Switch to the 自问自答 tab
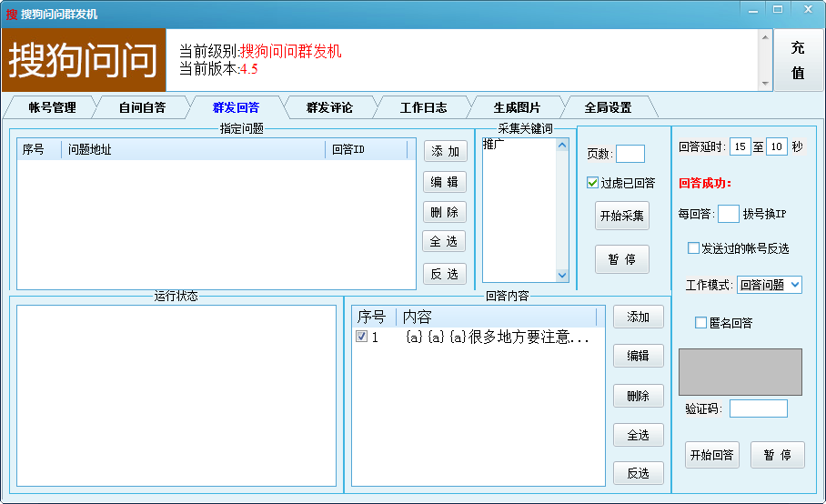The width and height of the screenshot is (826, 504). pos(142,107)
